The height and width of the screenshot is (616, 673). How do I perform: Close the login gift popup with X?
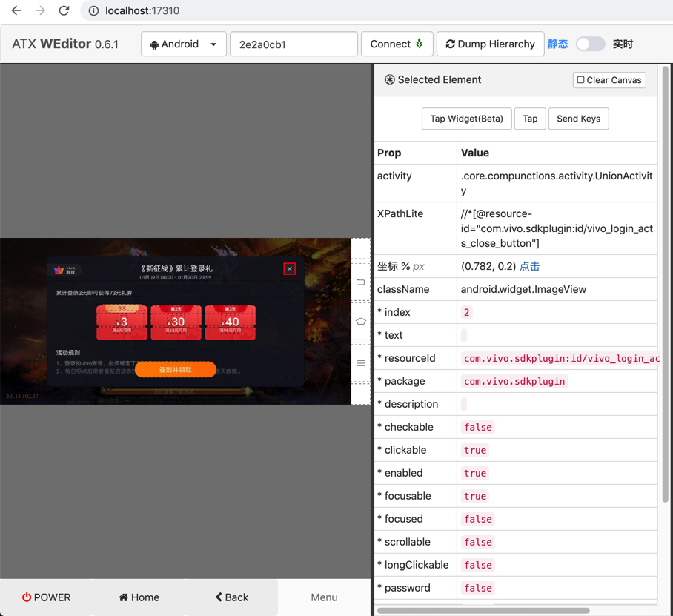tap(290, 269)
